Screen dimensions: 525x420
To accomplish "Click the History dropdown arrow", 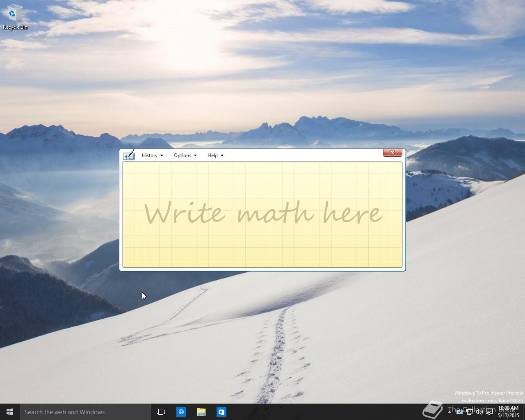I will pos(162,155).
